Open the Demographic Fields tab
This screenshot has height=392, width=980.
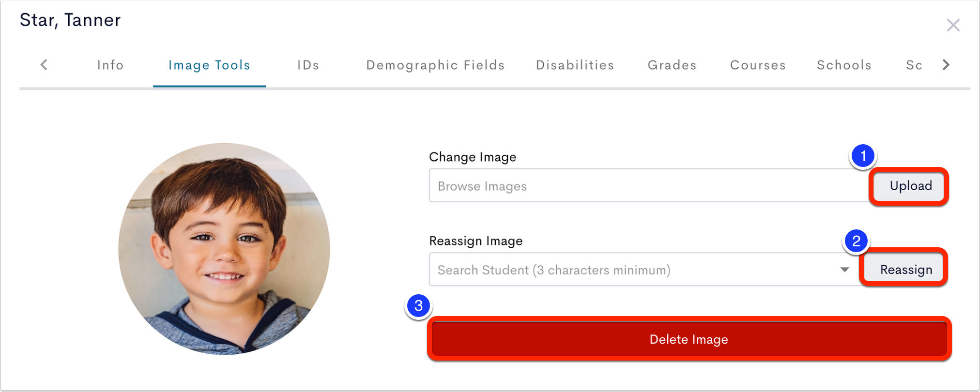(x=435, y=65)
